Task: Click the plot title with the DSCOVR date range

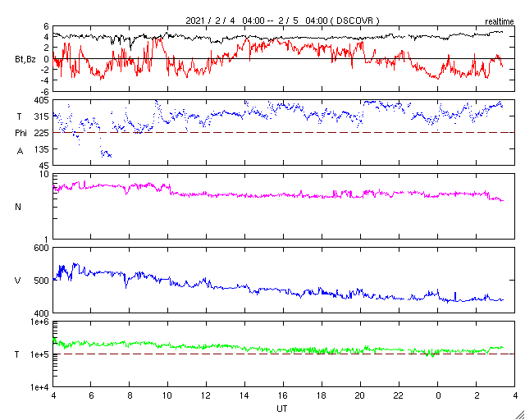Action: tap(282, 21)
